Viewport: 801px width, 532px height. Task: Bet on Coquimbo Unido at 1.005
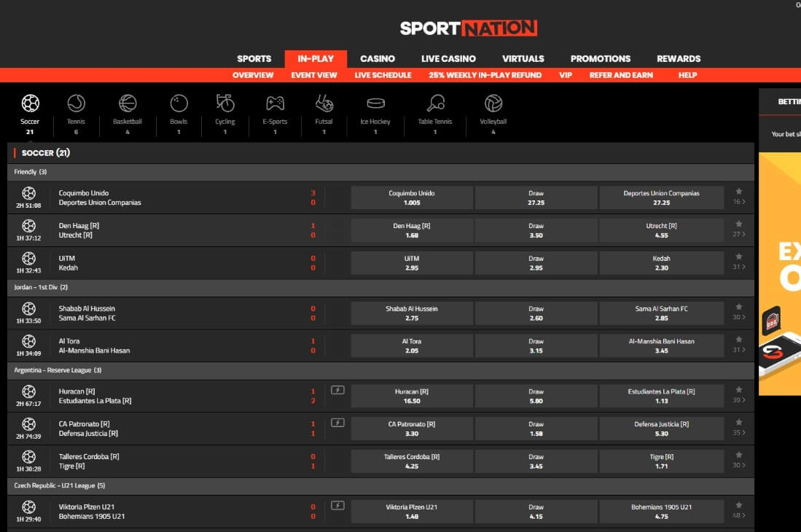point(412,197)
